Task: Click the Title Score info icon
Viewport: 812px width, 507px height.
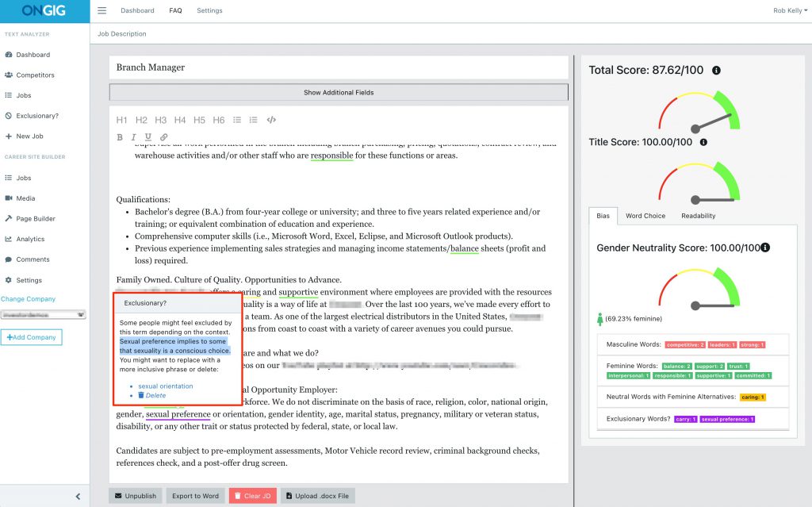Action: pos(703,142)
